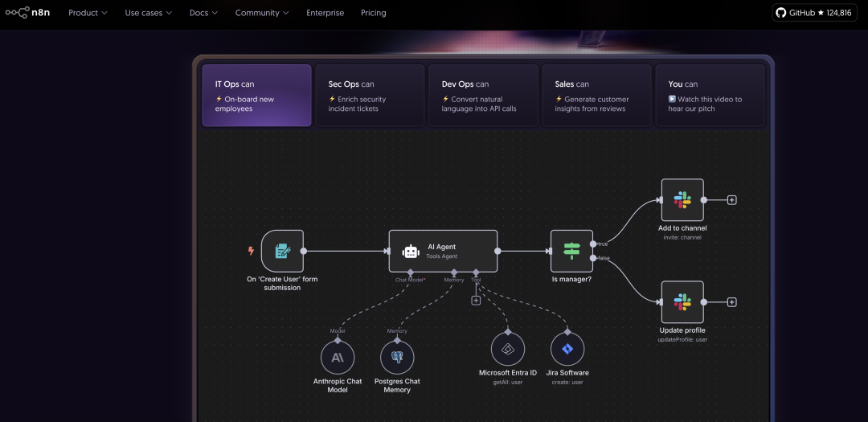The image size is (868, 422).
Task: Select the You can tab
Action: click(710, 96)
